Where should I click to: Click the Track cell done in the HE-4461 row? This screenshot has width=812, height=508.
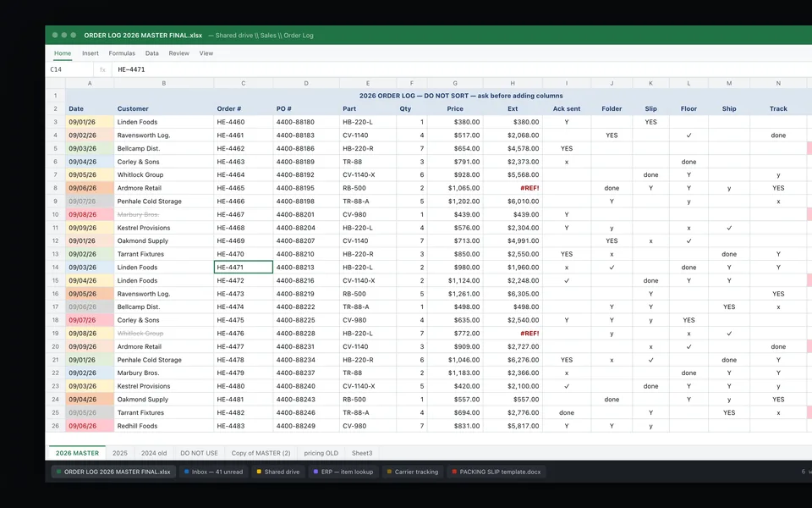(778, 135)
